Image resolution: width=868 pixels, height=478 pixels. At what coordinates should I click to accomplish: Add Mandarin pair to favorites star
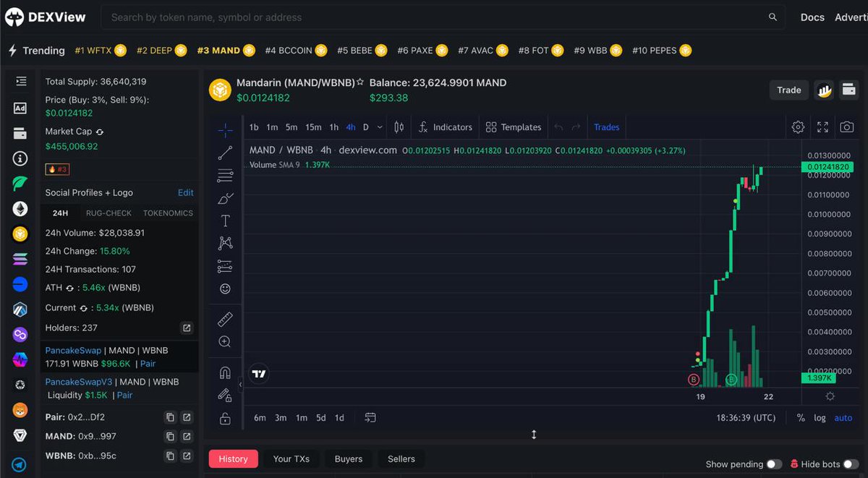pyautogui.click(x=360, y=82)
